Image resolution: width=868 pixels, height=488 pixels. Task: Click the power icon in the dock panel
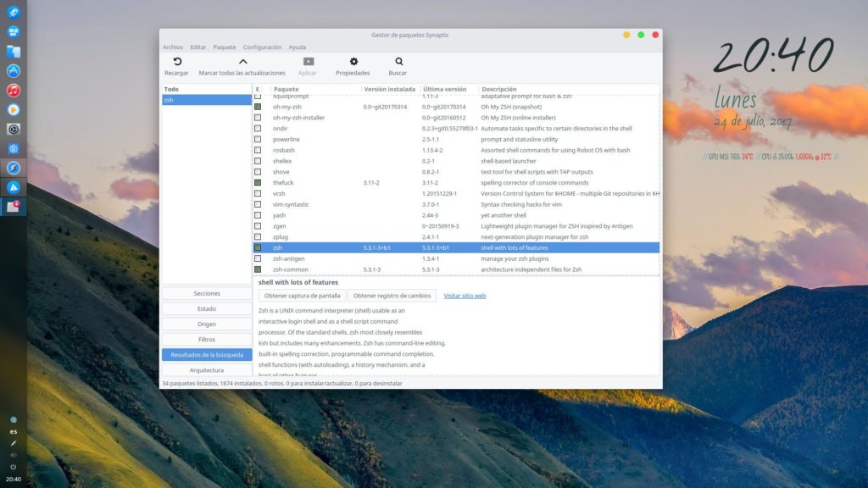[x=14, y=467]
